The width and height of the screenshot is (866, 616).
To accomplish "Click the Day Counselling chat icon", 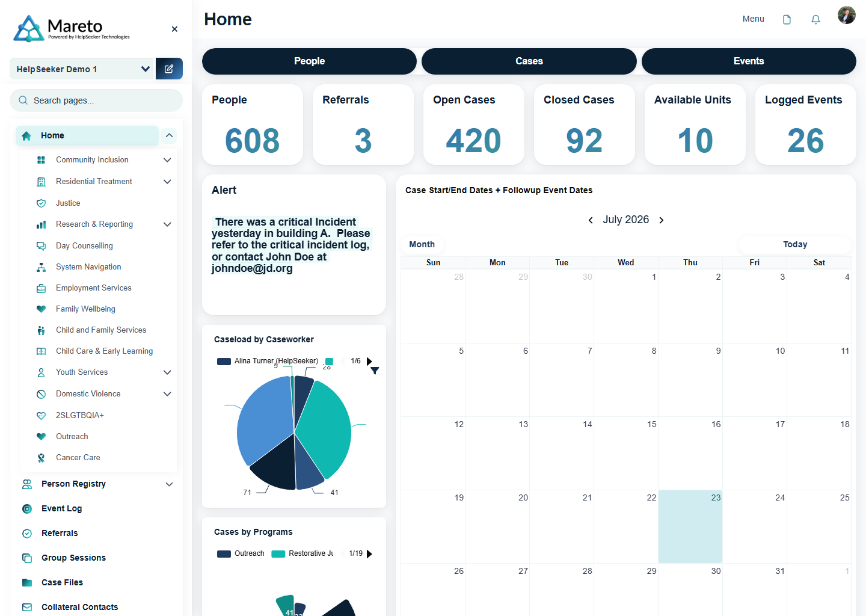I will pos(41,246).
